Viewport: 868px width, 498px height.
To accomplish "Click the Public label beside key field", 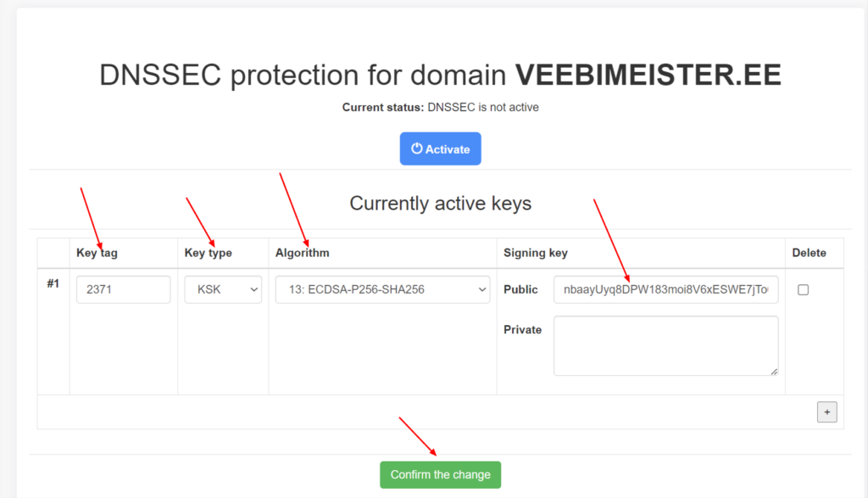I will click(x=520, y=289).
